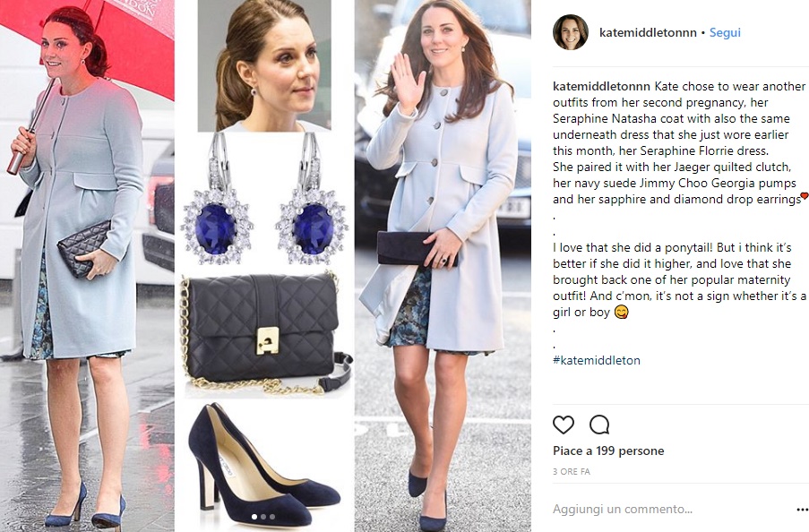Screen dimensions: 809x532
Task: Click the ponytail close-up portrait
Action: pyautogui.click(x=264, y=65)
